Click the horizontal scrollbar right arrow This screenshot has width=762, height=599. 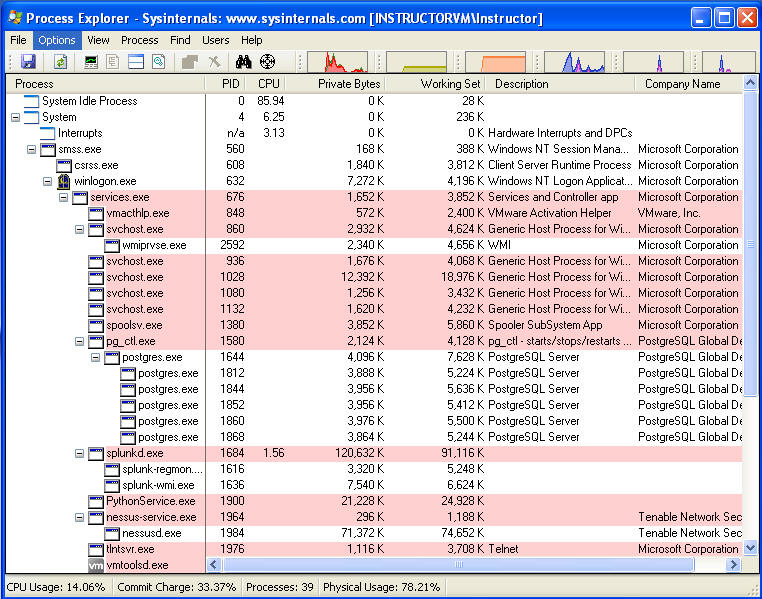(x=734, y=565)
